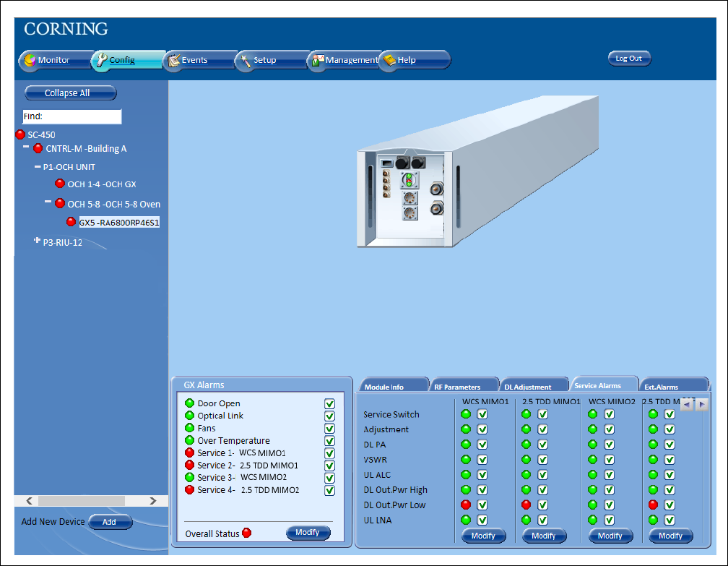Click the tree scrollbar left arrow
The height and width of the screenshot is (566, 728).
coord(29,501)
